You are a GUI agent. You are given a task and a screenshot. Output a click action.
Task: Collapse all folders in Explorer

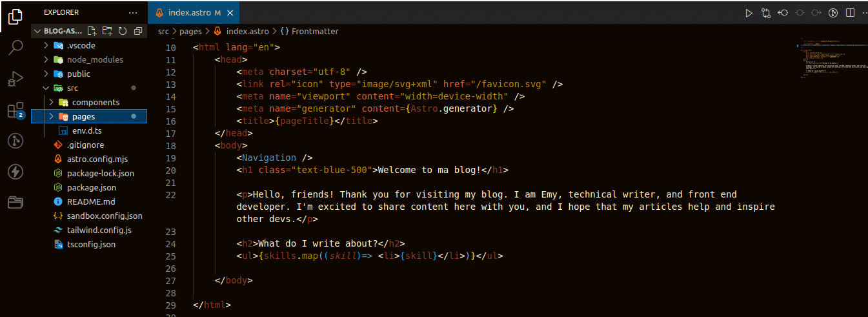[137, 31]
